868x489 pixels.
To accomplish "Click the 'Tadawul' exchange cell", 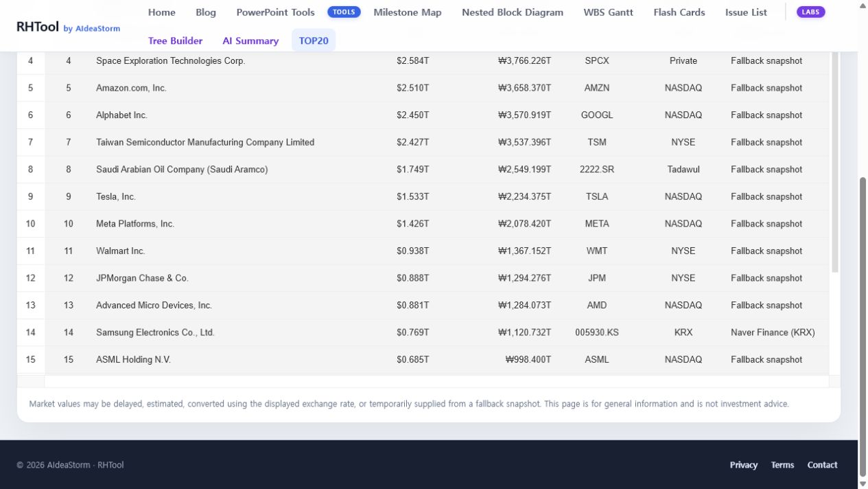I will 683,169.
